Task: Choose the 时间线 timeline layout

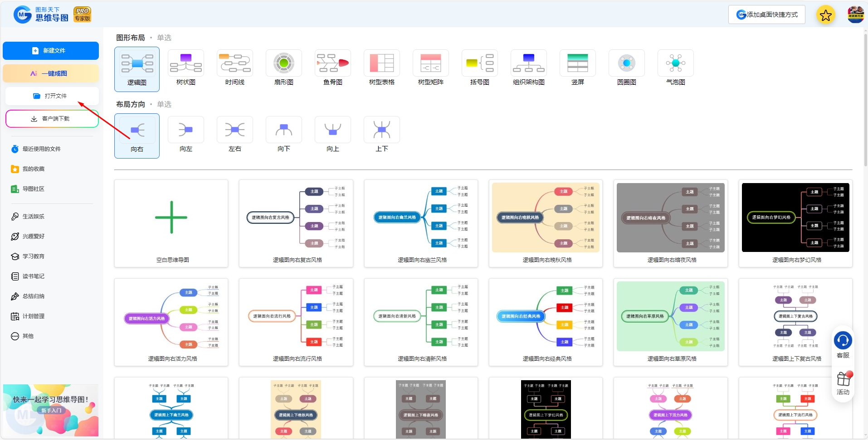Action: click(x=234, y=64)
